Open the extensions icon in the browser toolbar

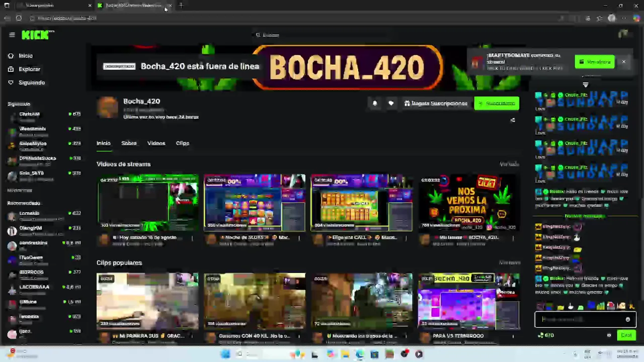coord(588,18)
